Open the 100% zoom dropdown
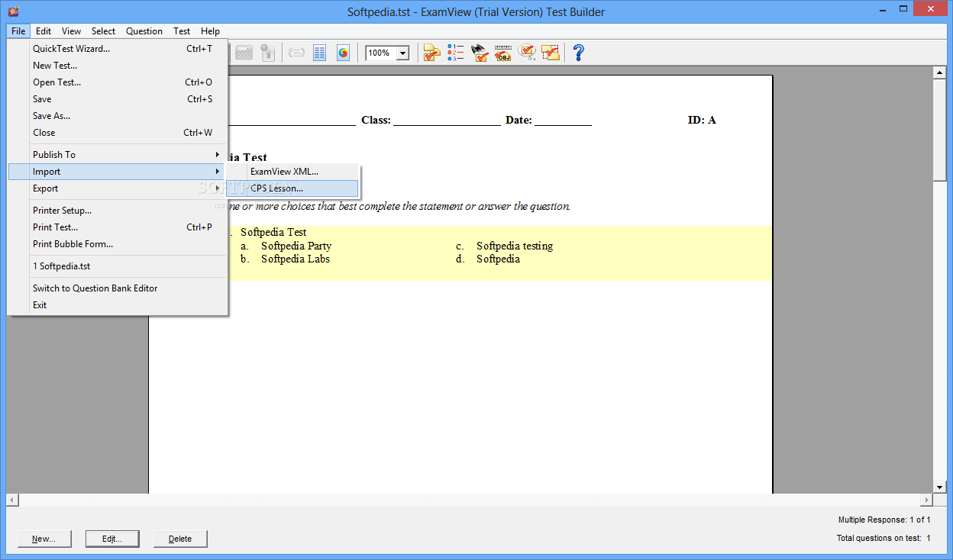 click(402, 53)
